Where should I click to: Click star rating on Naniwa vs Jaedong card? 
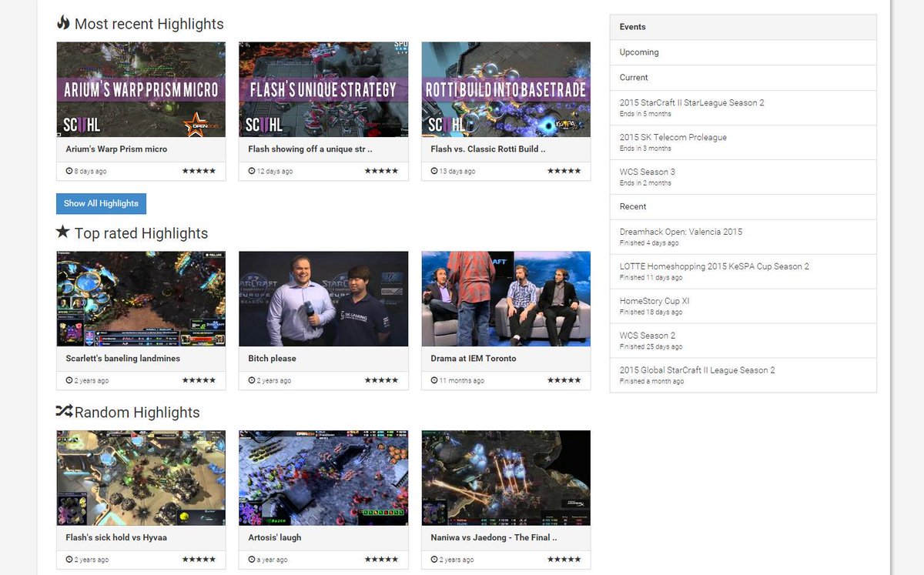click(564, 560)
